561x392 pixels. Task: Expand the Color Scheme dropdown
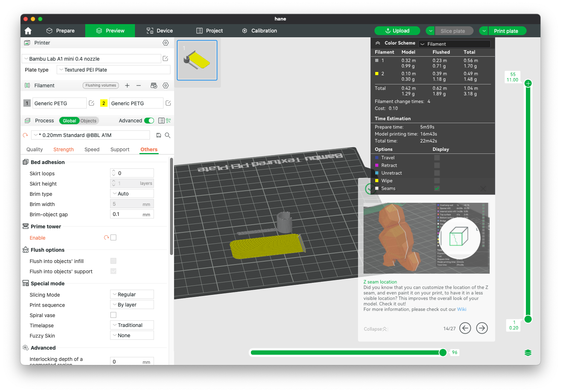[x=454, y=44]
